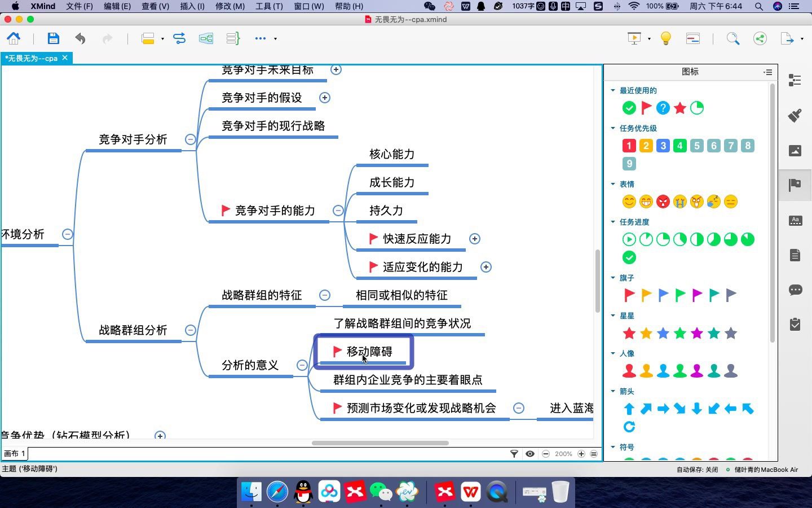Select the 核心能力 topic
This screenshot has width=812, height=508.
(x=392, y=154)
